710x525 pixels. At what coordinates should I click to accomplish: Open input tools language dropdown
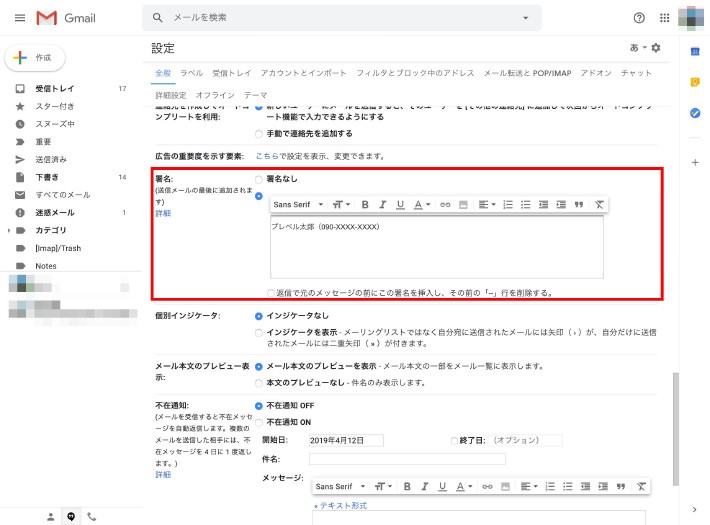click(638, 48)
